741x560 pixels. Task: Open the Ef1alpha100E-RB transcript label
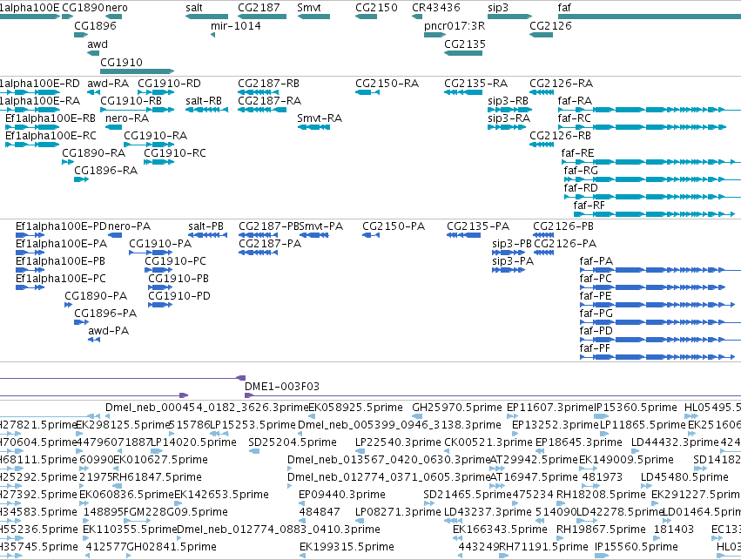point(51,118)
